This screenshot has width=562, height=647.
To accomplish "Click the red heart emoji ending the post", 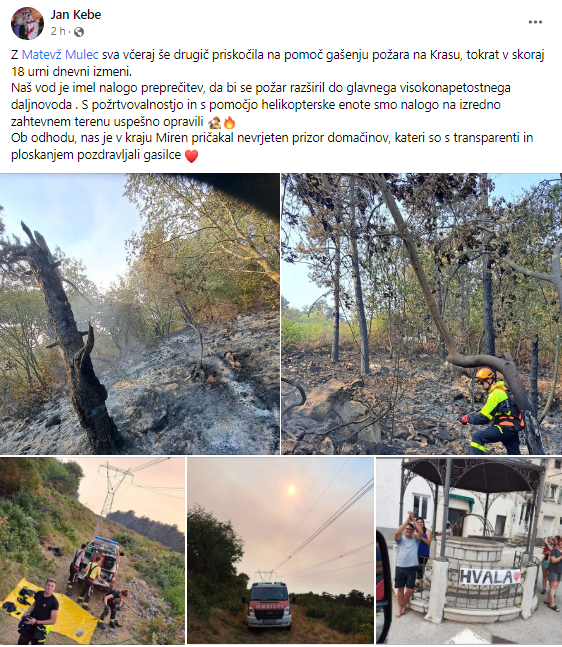I will click(191, 156).
